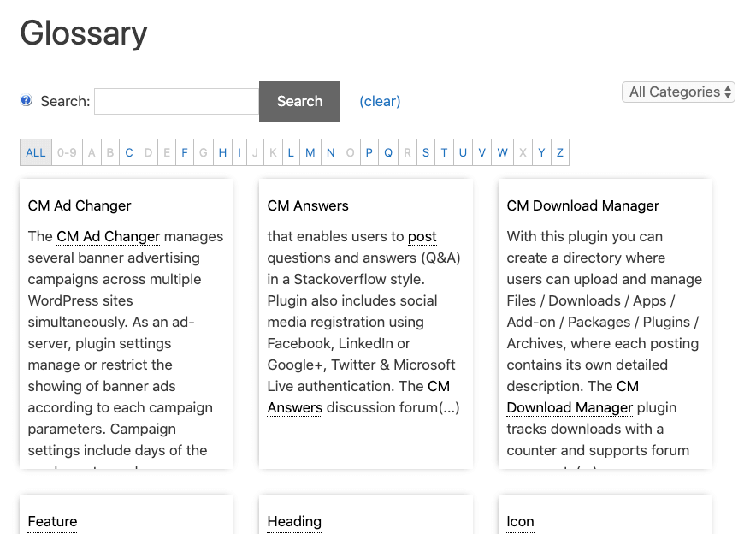The height and width of the screenshot is (534, 756).
Task: Filter glossary by letter S
Action: coord(426,153)
